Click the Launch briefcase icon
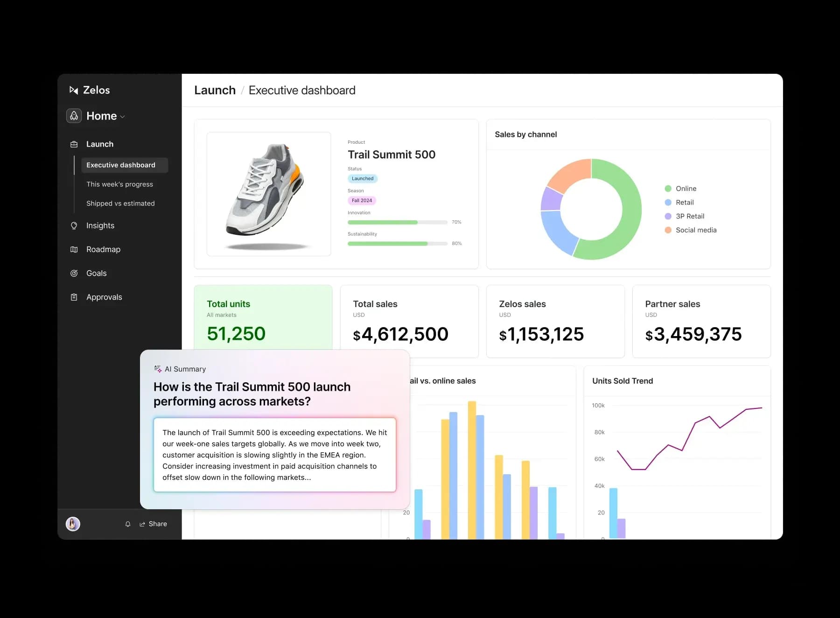 [x=74, y=144]
